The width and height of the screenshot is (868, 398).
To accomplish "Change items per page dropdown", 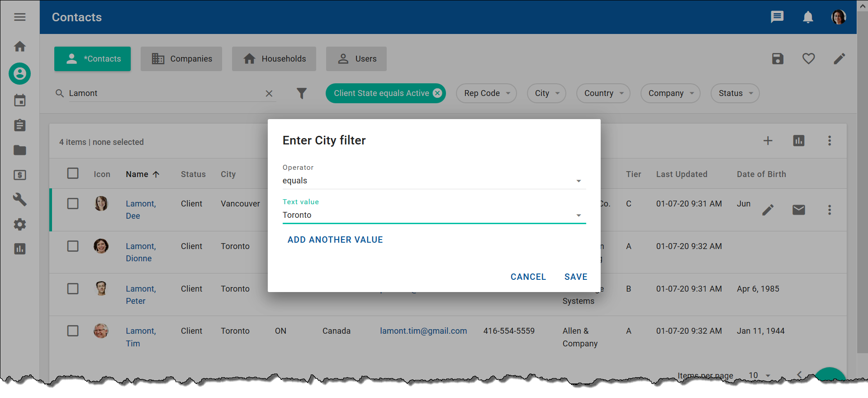I will click(x=760, y=375).
